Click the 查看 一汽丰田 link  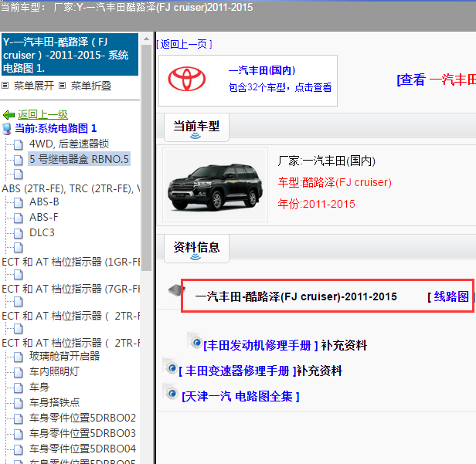coord(437,80)
